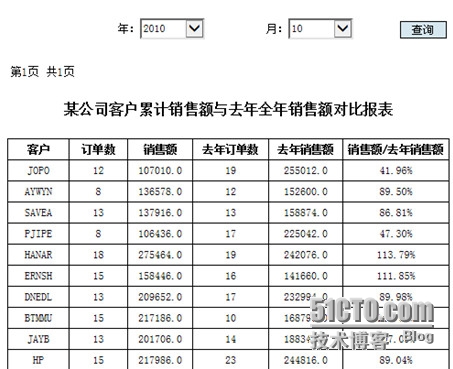Click order count 12 in JOPO row

[98, 171]
